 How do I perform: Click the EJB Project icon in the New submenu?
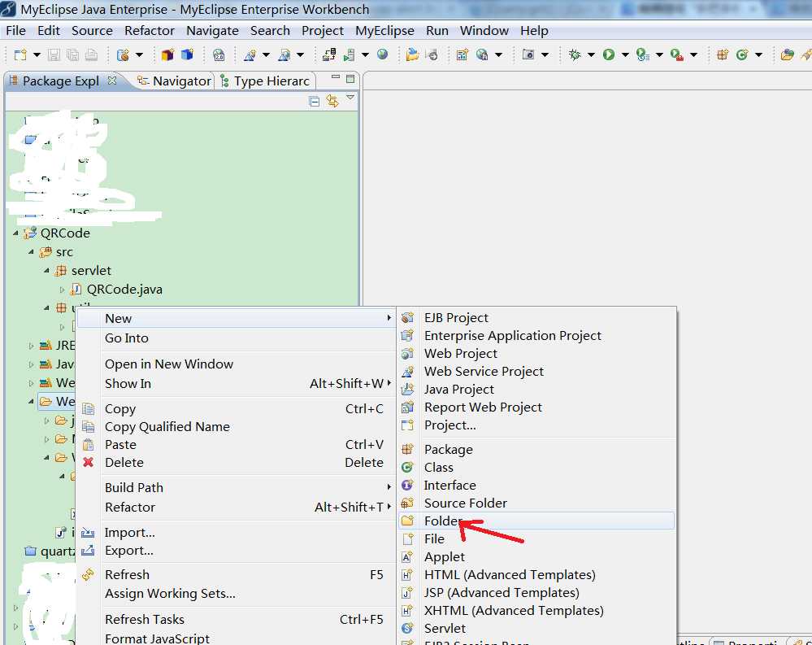coord(407,317)
